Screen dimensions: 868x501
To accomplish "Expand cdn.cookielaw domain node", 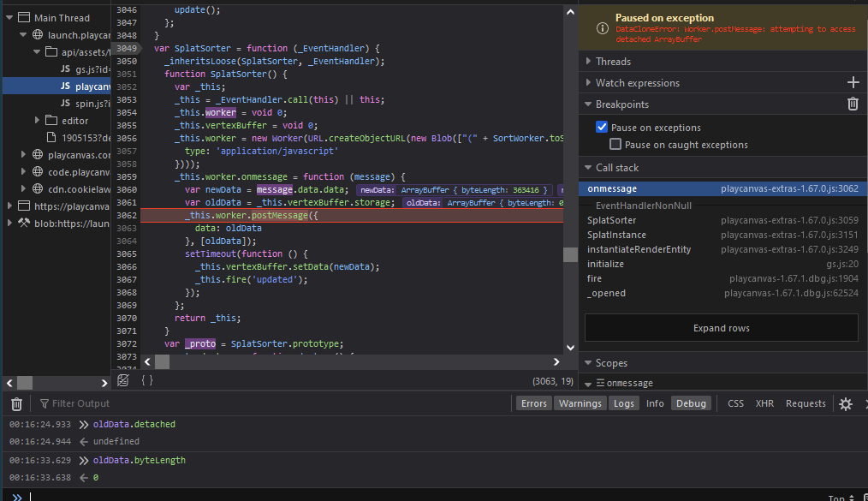I will [x=23, y=188].
